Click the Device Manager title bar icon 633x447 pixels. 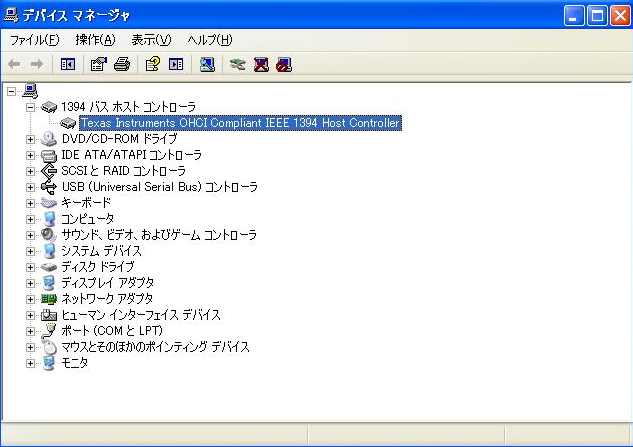[x=10, y=15]
